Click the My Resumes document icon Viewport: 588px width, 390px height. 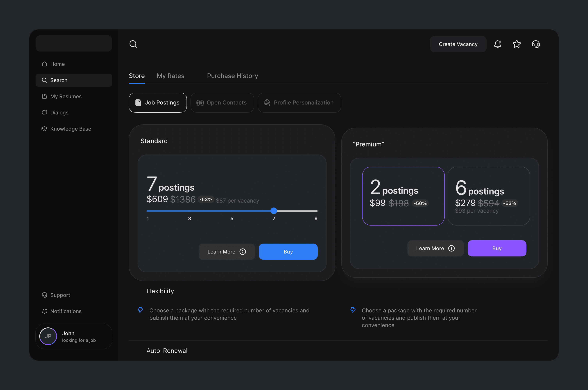[x=44, y=97]
